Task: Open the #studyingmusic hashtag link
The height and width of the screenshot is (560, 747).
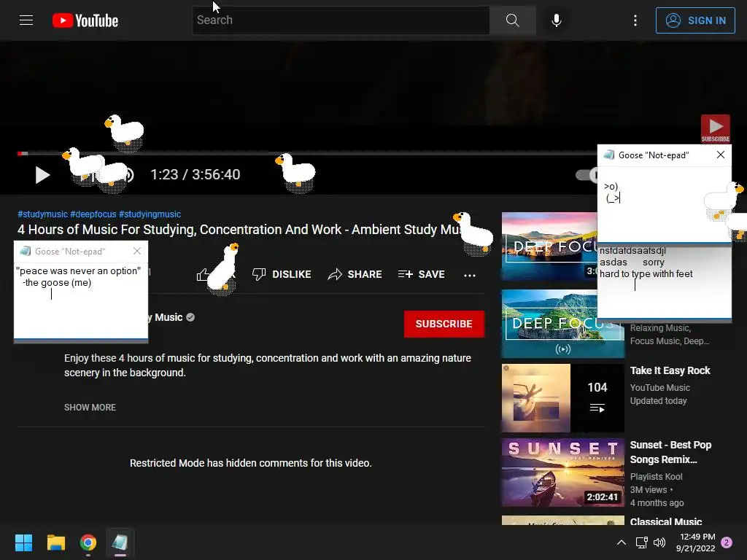Action: tap(150, 214)
